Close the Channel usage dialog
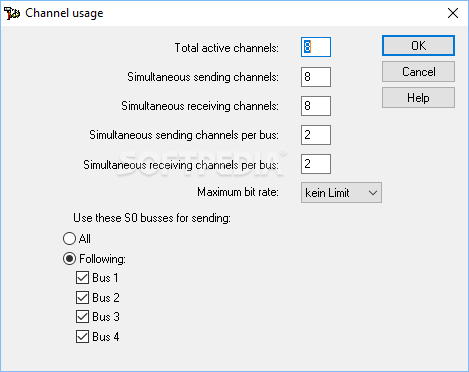Viewport: 469px width, 372px height. click(x=453, y=13)
